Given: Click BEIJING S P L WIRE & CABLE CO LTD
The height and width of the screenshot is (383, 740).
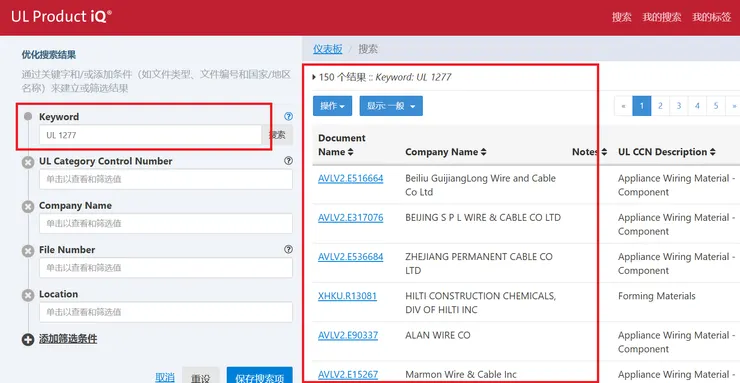Looking at the screenshot, I should click(483, 217).
